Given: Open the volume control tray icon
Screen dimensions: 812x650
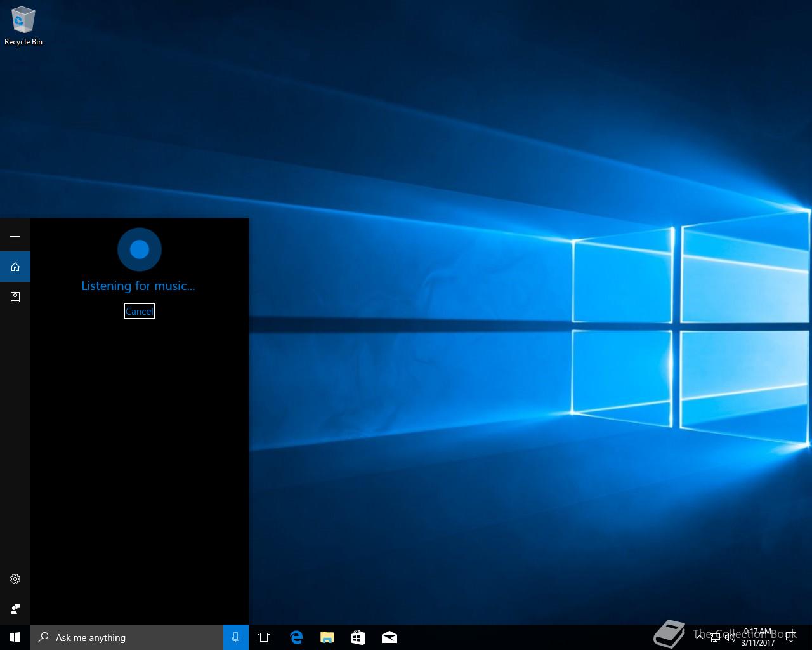Looking at the screenshot, I should 730,637.
